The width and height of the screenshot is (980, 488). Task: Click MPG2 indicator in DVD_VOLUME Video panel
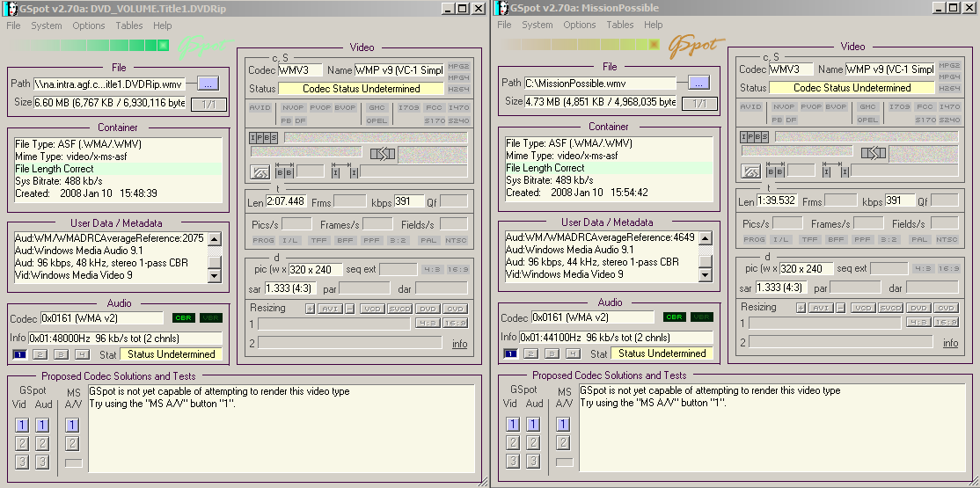click(458, 66)
